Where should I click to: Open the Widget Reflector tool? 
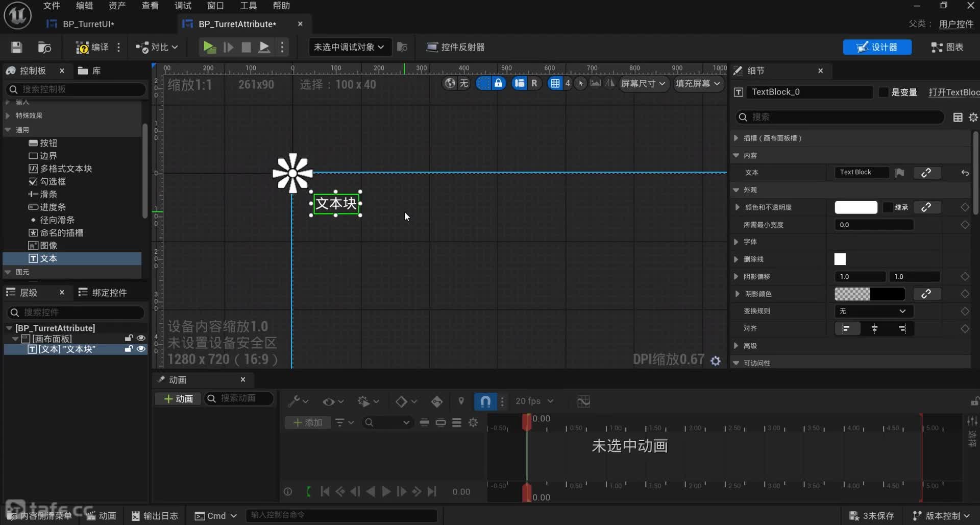pos(455,47)
